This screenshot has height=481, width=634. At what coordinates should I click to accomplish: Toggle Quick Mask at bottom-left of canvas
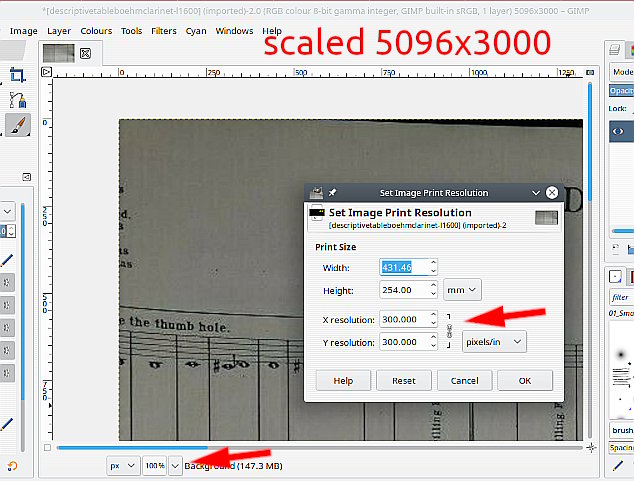point(47,447)
